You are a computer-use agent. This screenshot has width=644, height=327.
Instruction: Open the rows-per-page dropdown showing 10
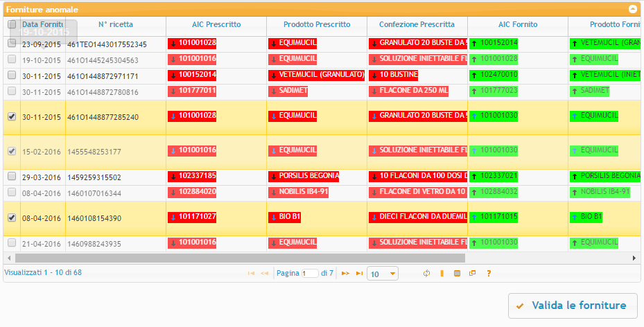tap(383, 274)
